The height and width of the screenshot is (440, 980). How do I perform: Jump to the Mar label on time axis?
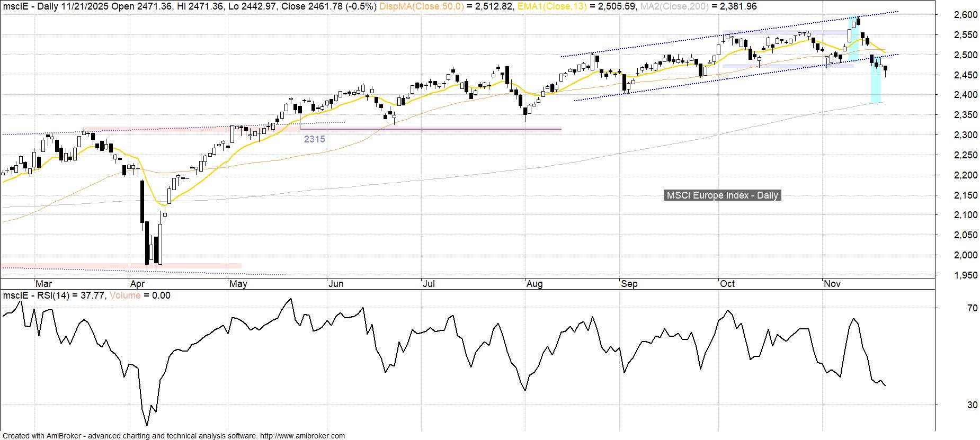[43, 284]
